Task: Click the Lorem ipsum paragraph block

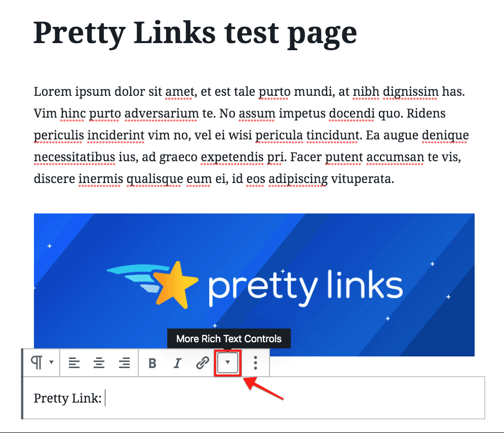Action: point(251,135)
